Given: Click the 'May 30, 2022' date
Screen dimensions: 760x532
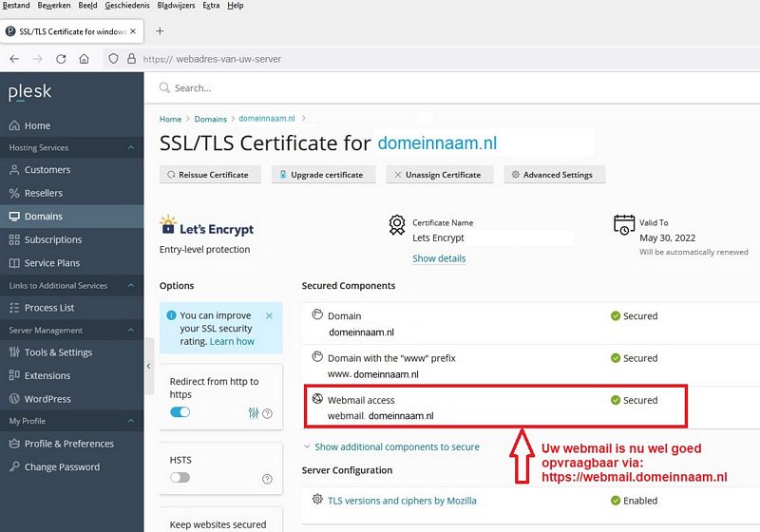Looking at the screenshot, I should click(668, 237).
